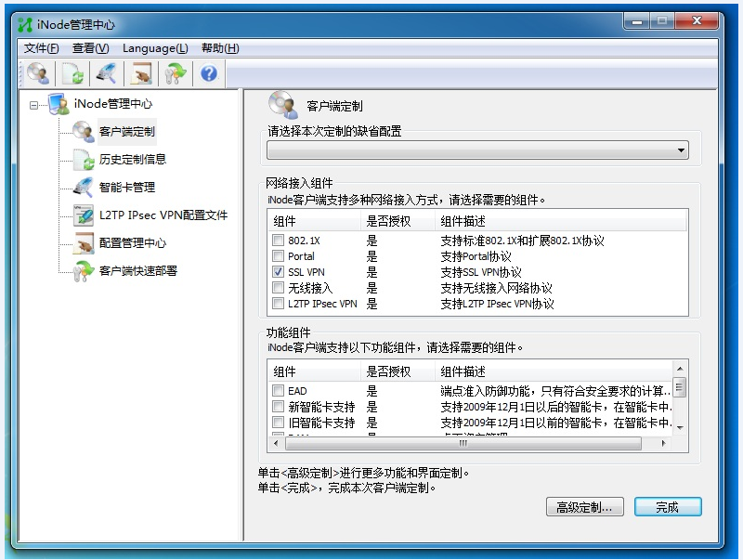Click the function list vertical scrollbar thumb
Image resolution: width=743 pixels, height=560 pixels.
(680, 387)
